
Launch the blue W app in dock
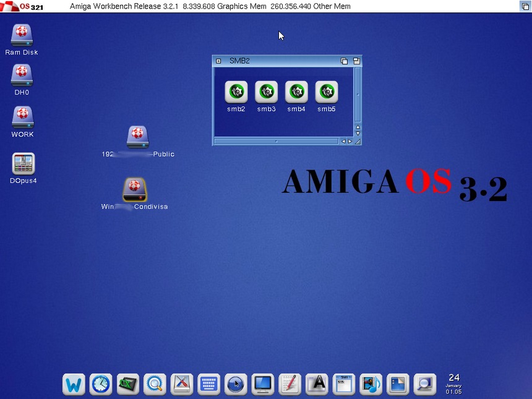[x=74, y=384]
